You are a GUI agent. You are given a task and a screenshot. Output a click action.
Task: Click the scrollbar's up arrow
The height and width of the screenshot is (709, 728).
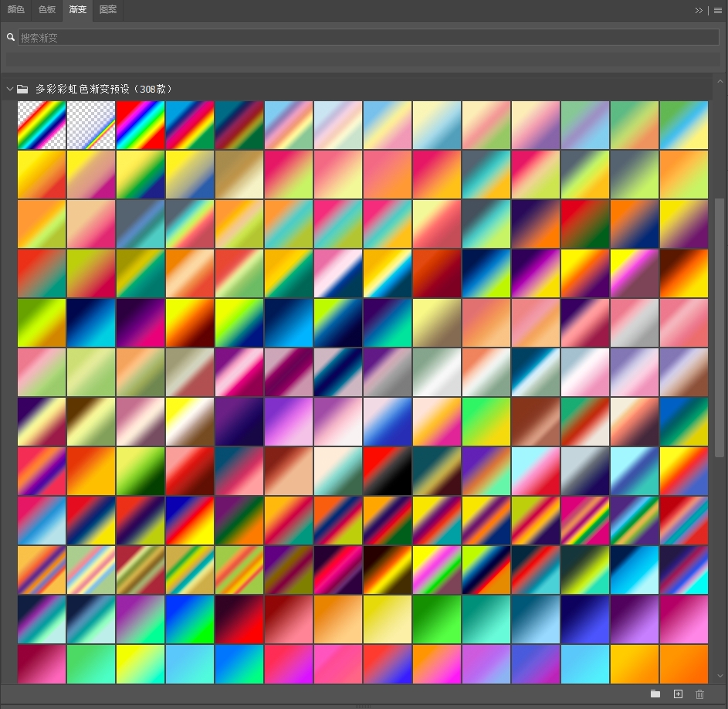tap(721, 80)
